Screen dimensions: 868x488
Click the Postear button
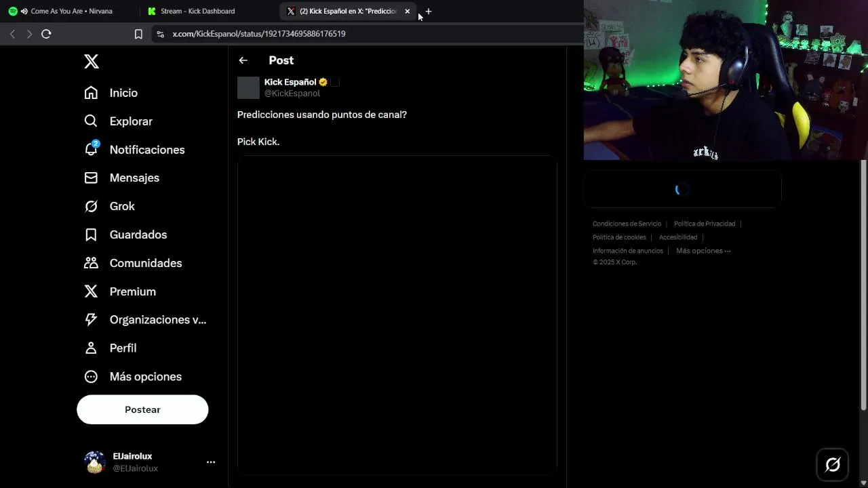[142, 409]
